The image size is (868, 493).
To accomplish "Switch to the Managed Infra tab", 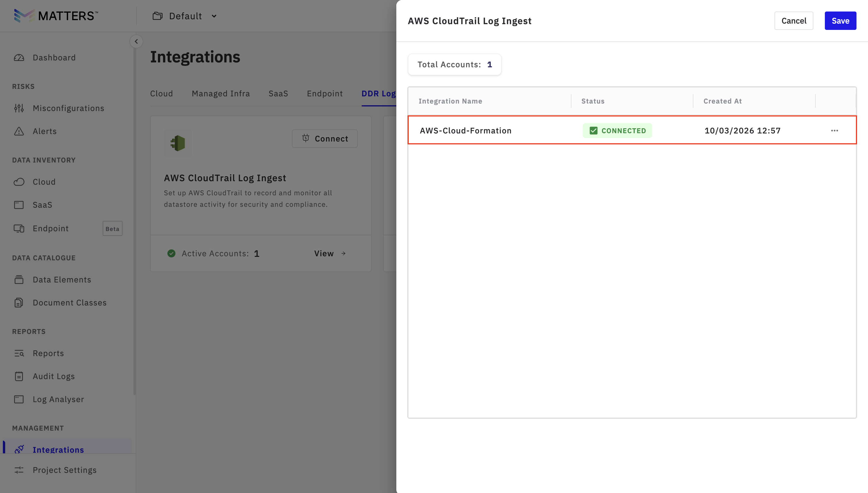I will 221,93.
